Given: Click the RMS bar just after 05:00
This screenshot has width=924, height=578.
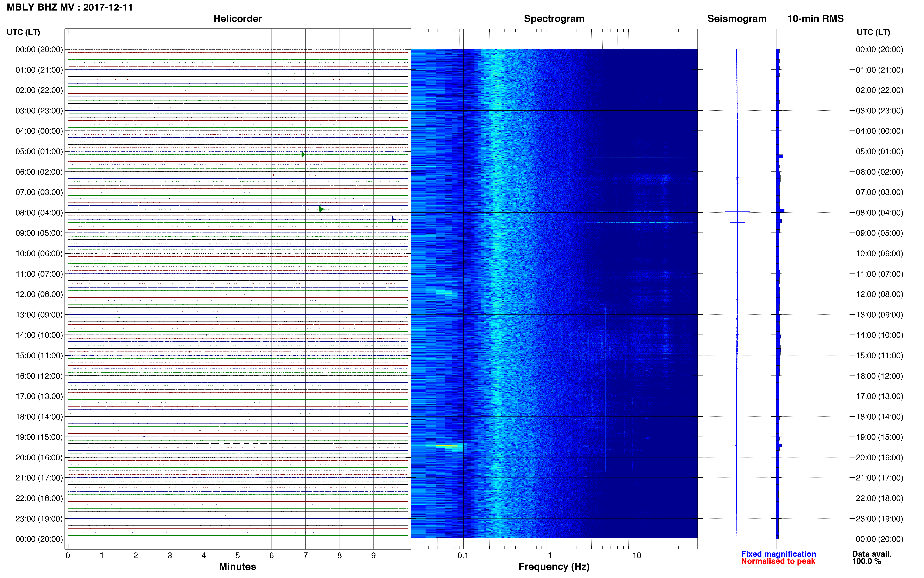Looking at the screenshot, I should pyautogui.click(x=780, y=156).
